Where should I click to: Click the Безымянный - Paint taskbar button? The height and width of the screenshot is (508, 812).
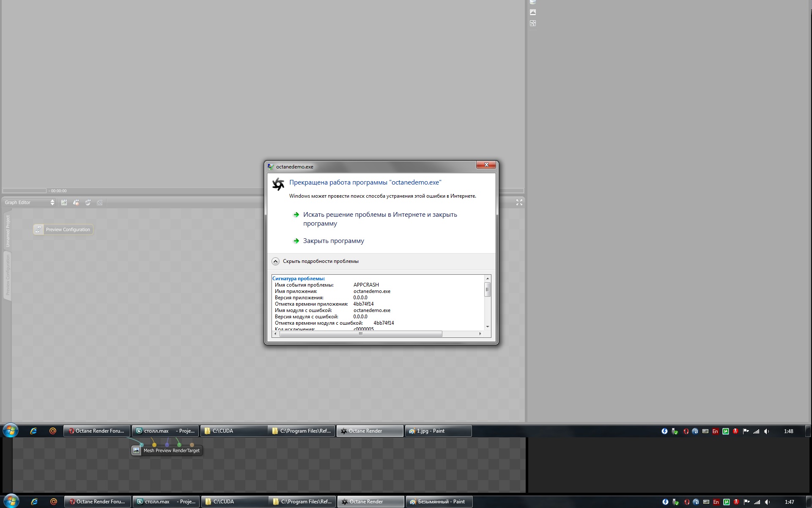click(x=439, y=502)
